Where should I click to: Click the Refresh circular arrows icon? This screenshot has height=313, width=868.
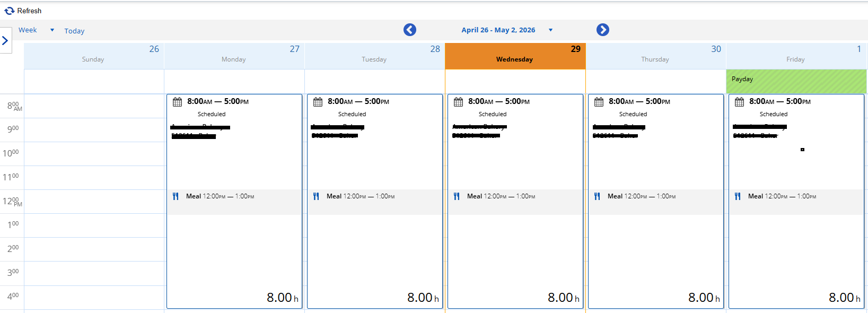(9, 11)
